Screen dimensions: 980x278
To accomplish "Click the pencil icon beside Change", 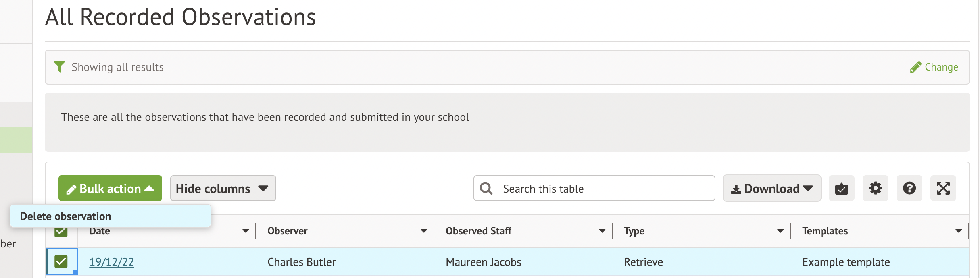I will click(915, 67).
